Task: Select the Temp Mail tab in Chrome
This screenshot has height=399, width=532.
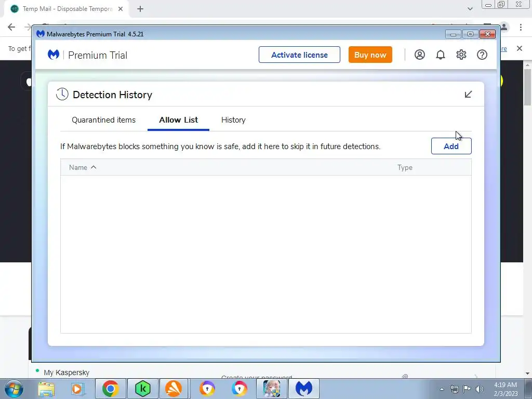Action: click(67, 9)
